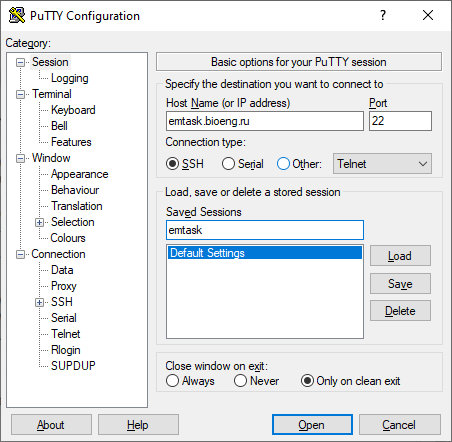Save the emtask session
The image size is (452, 442).
point(400,284)
